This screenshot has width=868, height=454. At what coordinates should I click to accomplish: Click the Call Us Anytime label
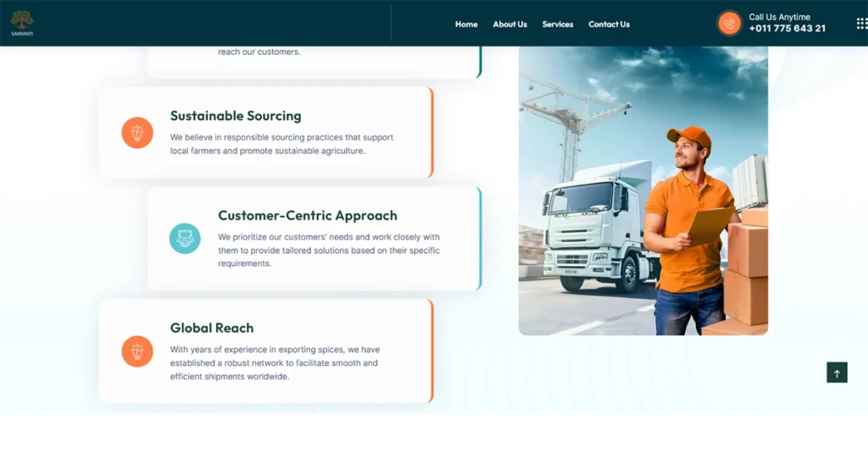click(x=780, y=17)
